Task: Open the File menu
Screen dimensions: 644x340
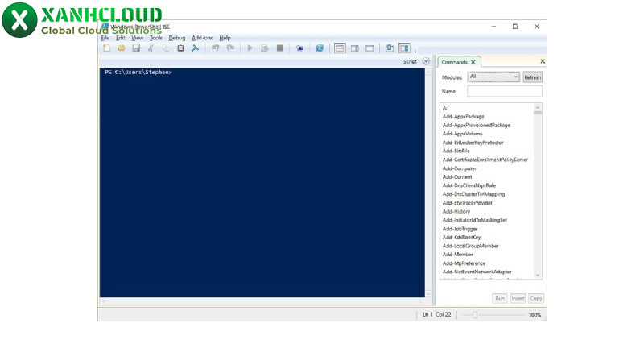Action: click(105, 38)
